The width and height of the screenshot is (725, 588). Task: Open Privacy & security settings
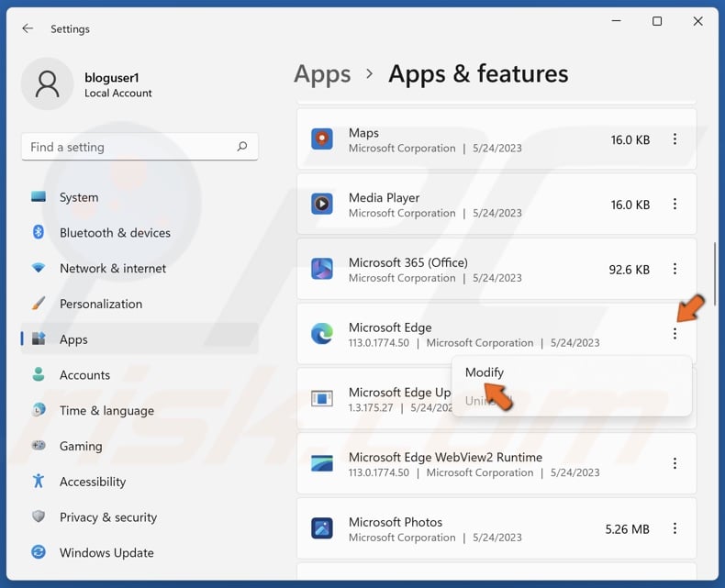pyautogui.click(x=139, y=516)
